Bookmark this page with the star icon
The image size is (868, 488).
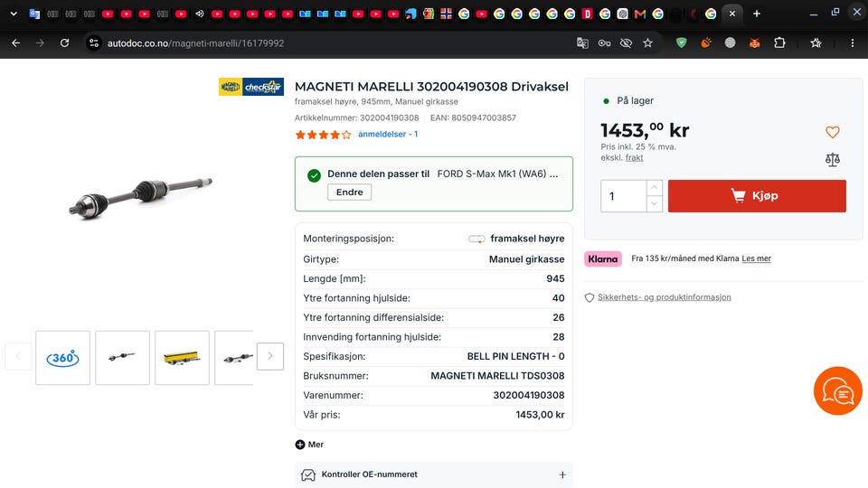pyautogui.click(x=647, y=43)
